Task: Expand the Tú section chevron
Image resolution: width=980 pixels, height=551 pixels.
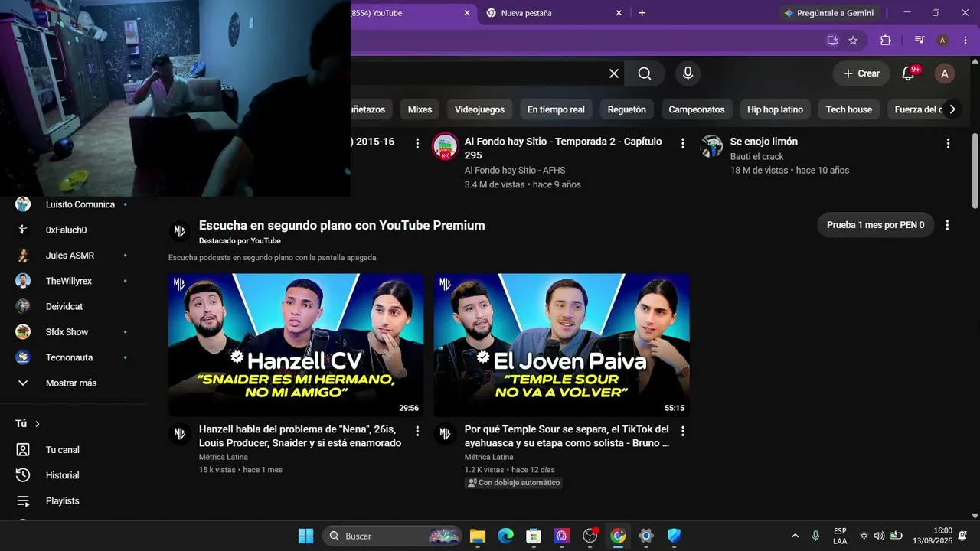Action: [38, 424]
